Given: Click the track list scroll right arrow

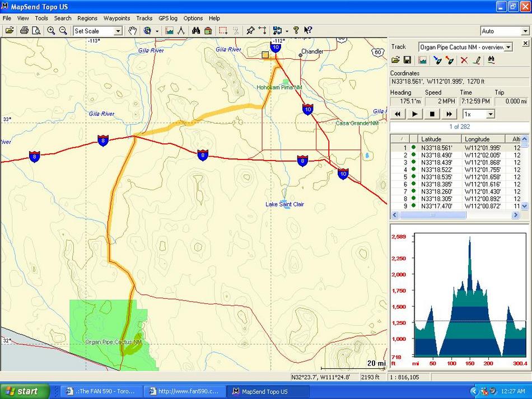Looking at the screenshot, I should point(515,215).
